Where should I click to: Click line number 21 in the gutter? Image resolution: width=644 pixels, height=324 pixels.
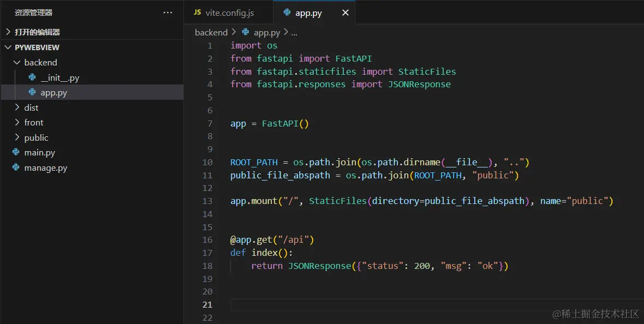click(x=207, y=305)
